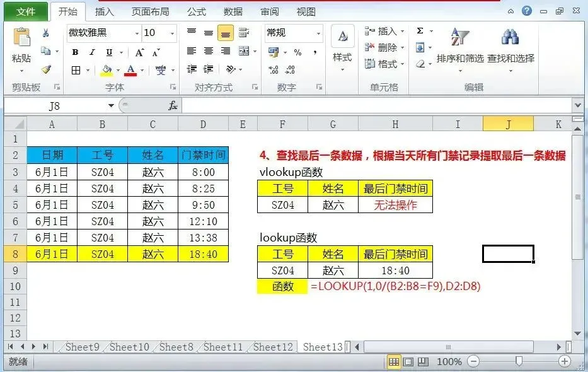588x372 pixels.
Task: Click the zoom in plus button
Action: click(x=564, y=361)
